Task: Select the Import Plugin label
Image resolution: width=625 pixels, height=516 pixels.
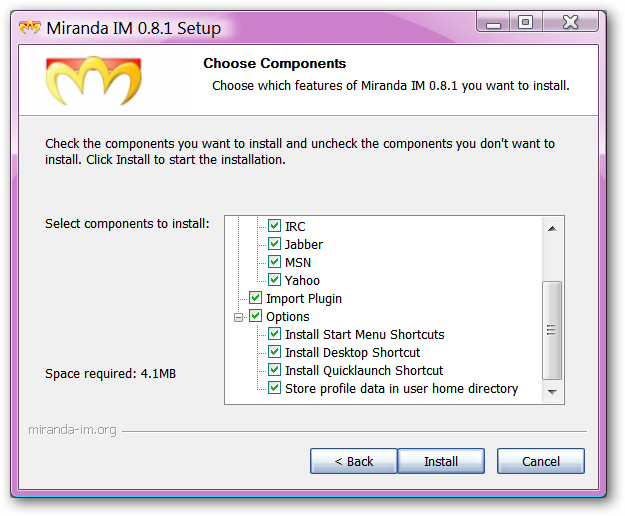Action: [304, 298]
